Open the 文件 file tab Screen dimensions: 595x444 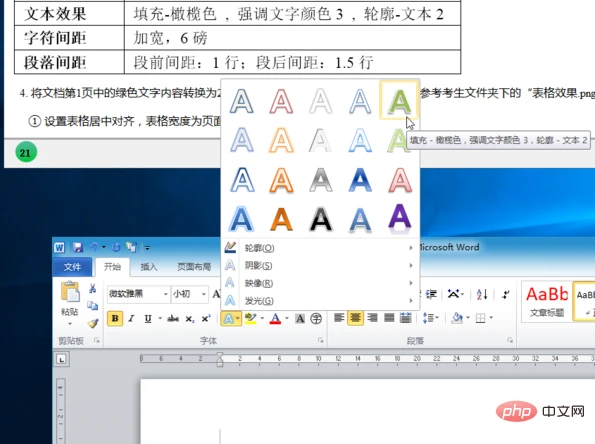[x=72, y=267]
